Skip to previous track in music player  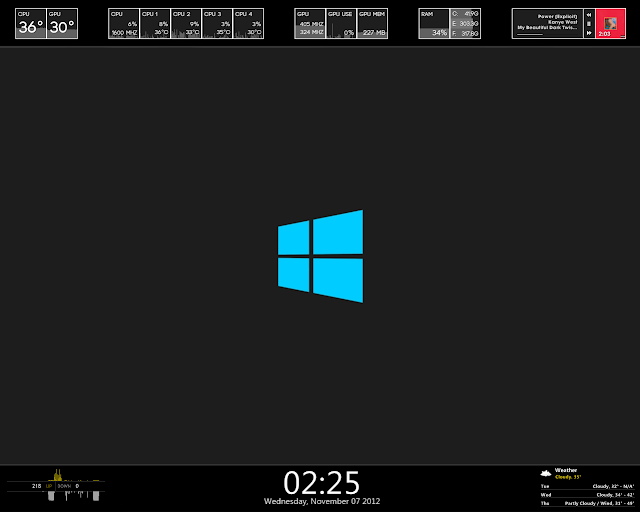(x=589, y=15)
